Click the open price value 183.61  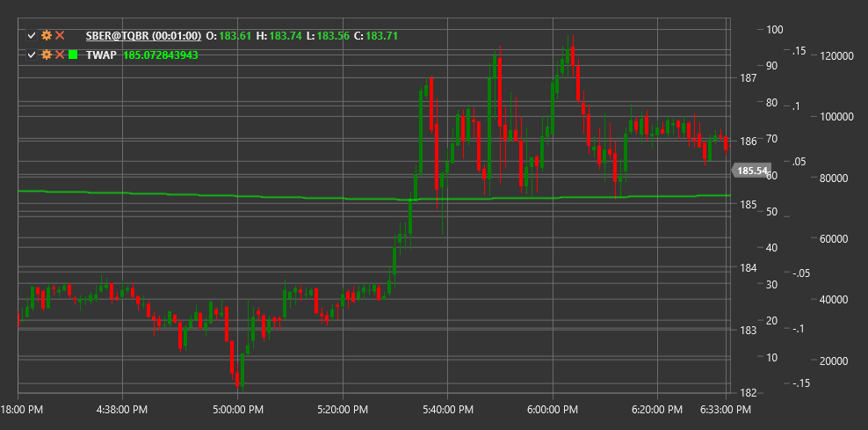[x=235, y=36]
